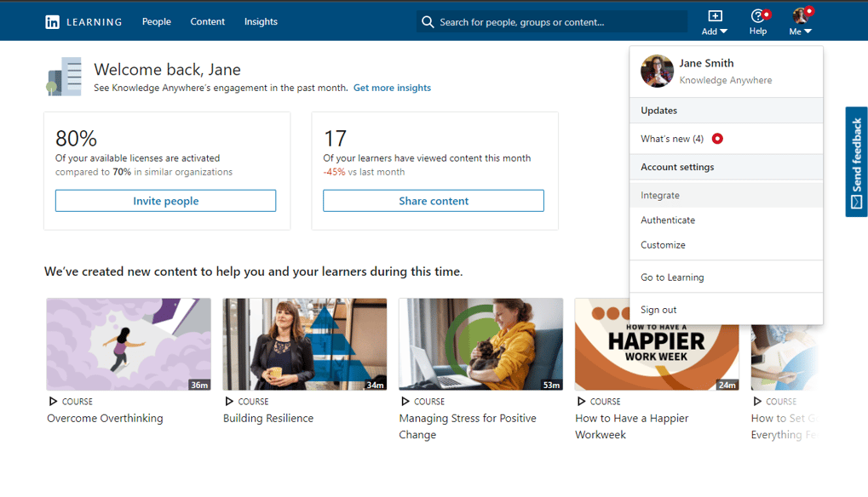
Task: Click the play icon on Building Resilience
Action: (x=228, y=401)
